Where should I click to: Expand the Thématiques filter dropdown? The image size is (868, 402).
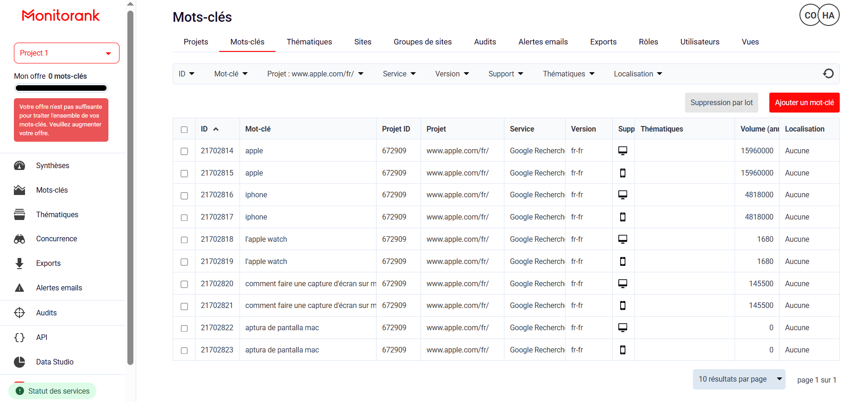(569, 74)
